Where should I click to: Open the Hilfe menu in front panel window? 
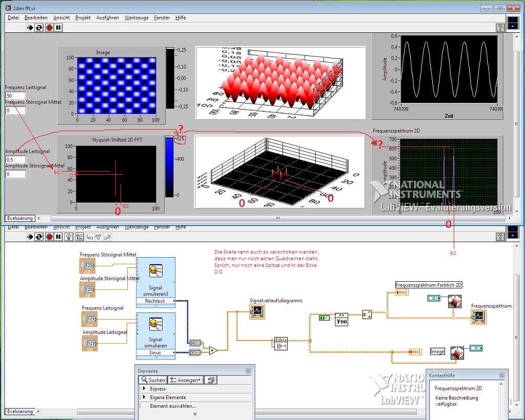click(180, 18)
